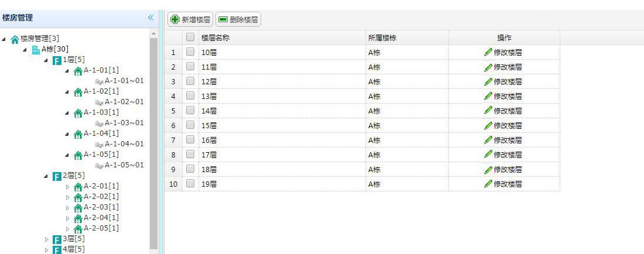Tick the checkbox for 12层 row
The image size is (644, 254).
pos(190,81)
